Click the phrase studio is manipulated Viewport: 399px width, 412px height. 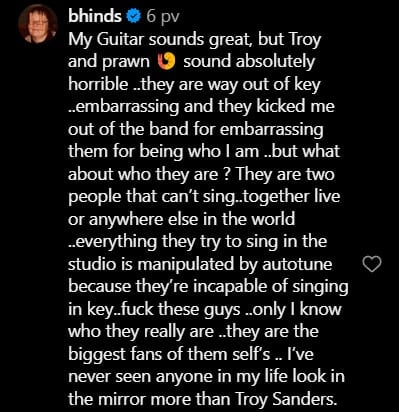click(151, 264)
